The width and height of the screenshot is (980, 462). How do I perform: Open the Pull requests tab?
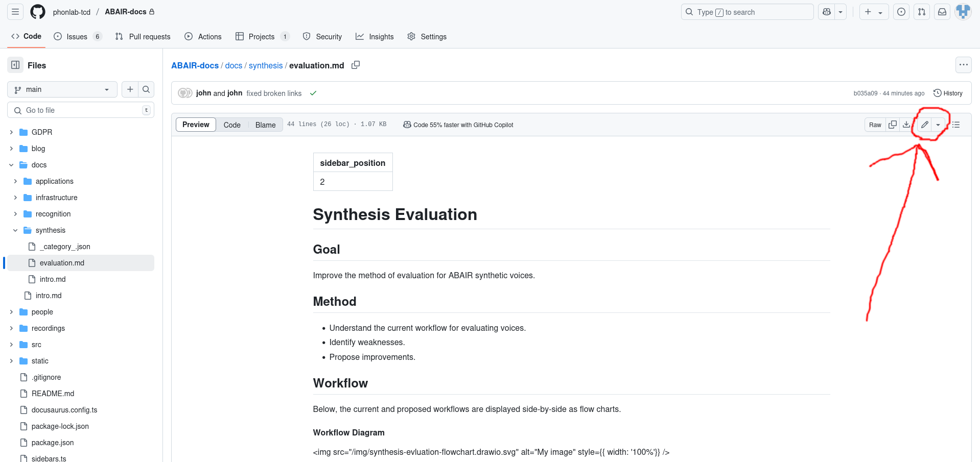(x=143, y=36)
